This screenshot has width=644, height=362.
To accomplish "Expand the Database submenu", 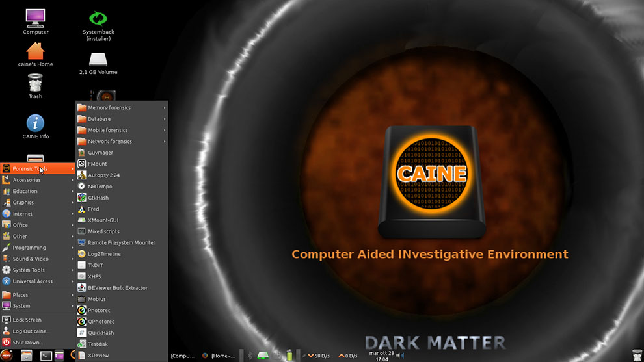I will (x=122, y=119).
